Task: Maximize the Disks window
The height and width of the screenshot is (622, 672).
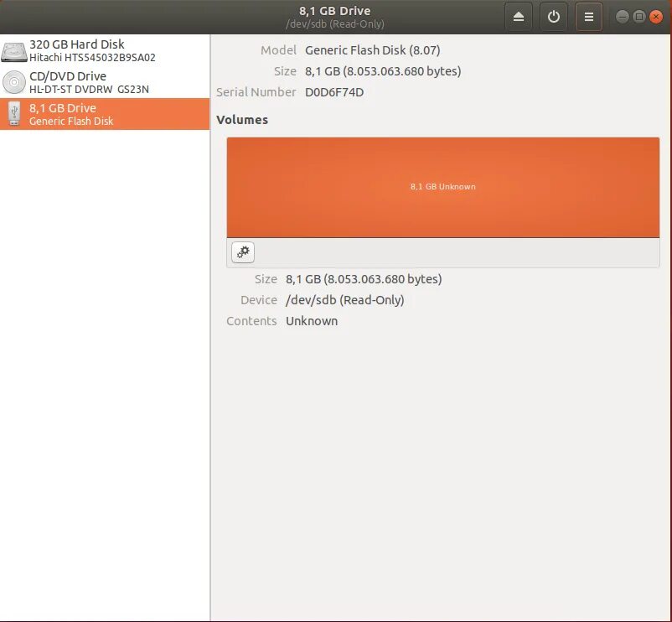Action: [639, 17]
